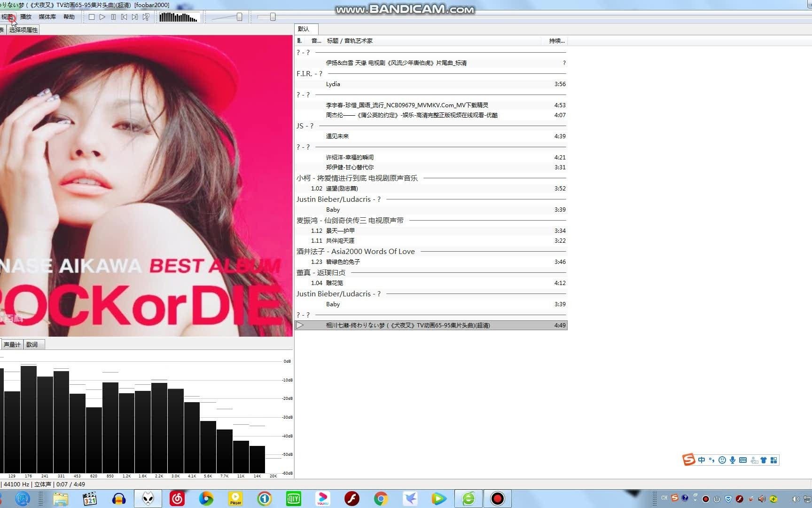Click the now-playing arrow icon in playlist
Screen dimensions: 812x508
[x=300, y=325]
